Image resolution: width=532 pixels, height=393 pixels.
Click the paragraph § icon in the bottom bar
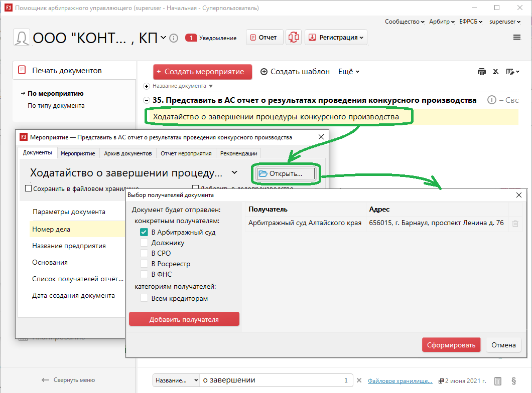pyautogui.click(x=513, y=380)
